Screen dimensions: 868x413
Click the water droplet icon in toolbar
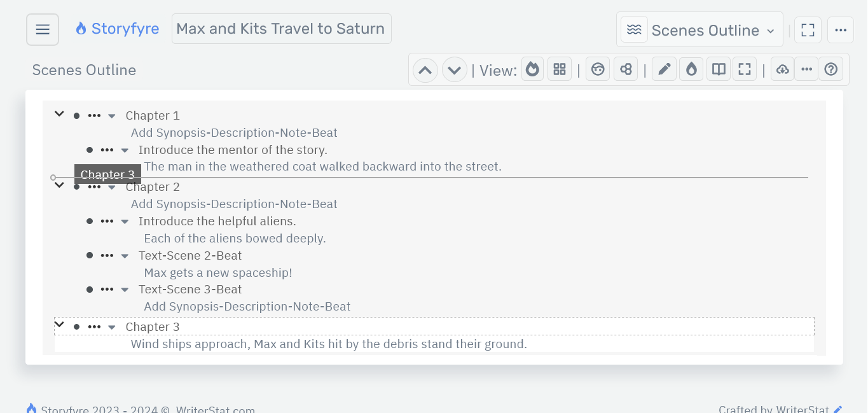click(x=692, y=69)
